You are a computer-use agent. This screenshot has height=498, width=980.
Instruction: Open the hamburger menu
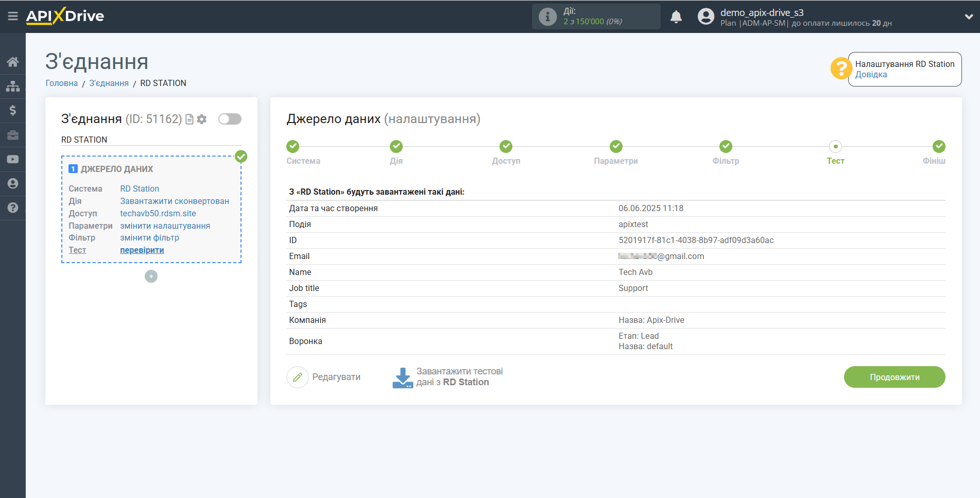[x=13, y=16]
